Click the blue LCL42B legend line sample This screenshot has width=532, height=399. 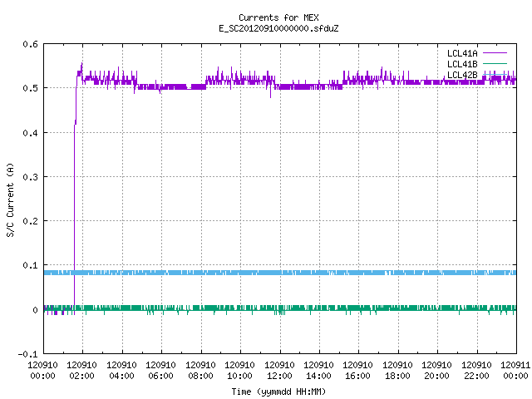coord(495,74)
